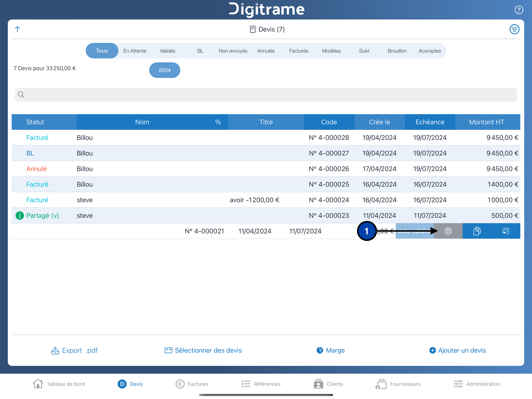Tap swiped row code N° 4-000021
Viewport: 532px width, 399px height.
(x=204, y=231)
